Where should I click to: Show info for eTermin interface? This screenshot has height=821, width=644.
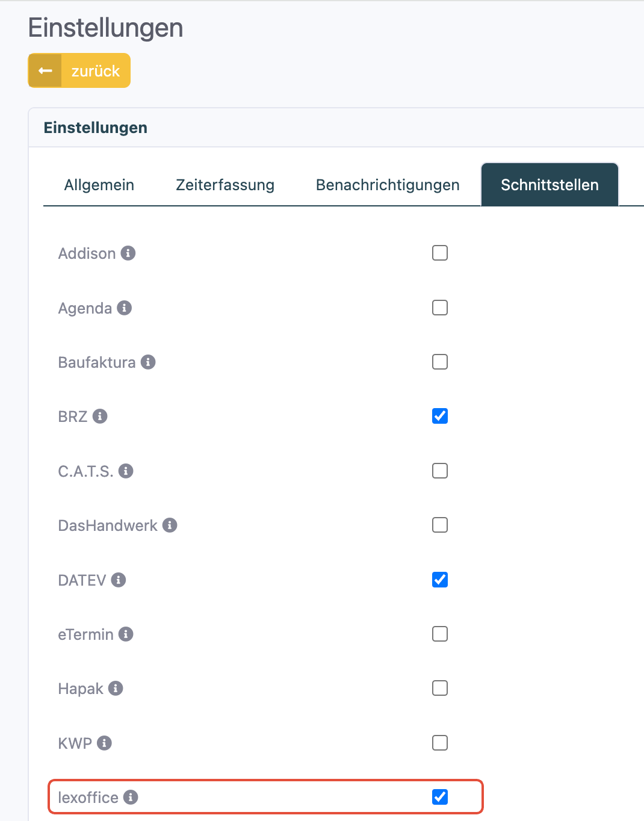point(126,634)
